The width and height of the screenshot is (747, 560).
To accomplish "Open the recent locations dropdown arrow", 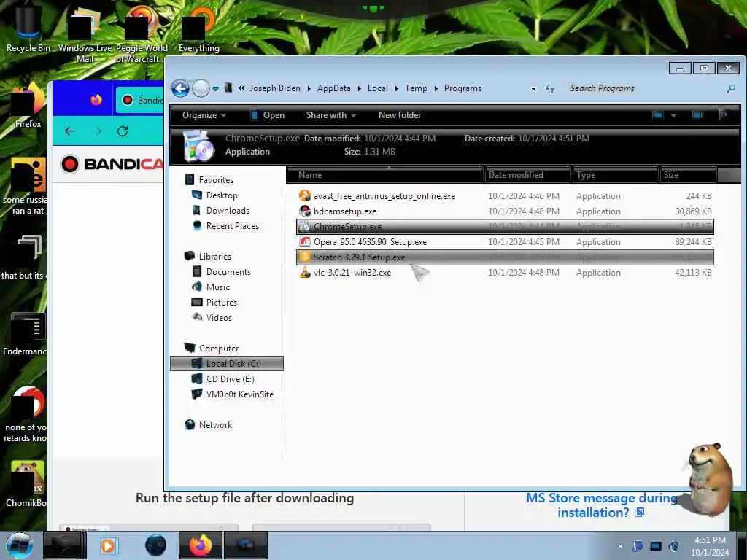I will click(215, 88).
